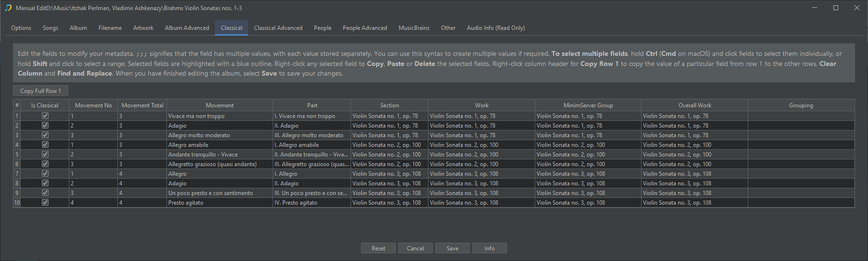Click the Cancel button
This screenshot has height=261, width=868.
coord(415,248)
